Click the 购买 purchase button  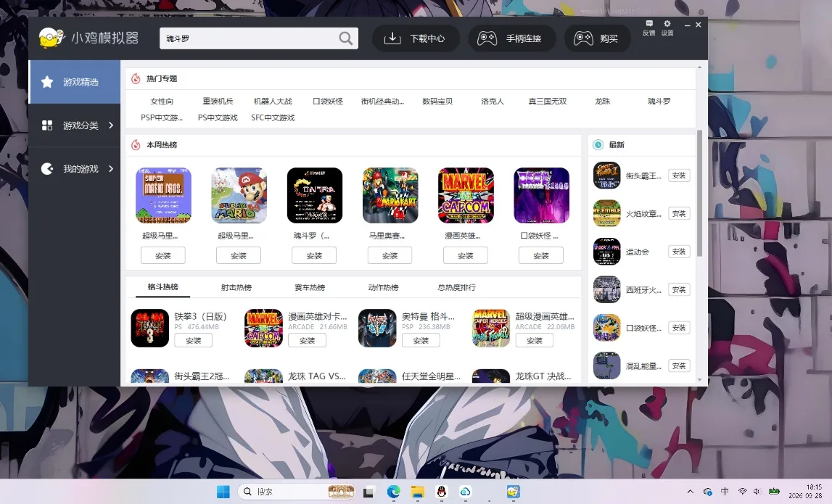(598, 38)
